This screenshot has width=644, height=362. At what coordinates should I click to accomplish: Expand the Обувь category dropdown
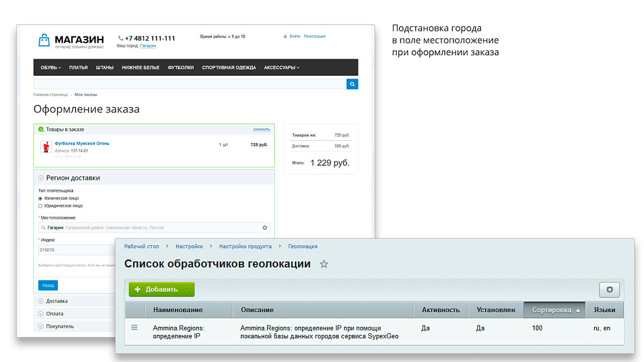click(x=51, y=67)
